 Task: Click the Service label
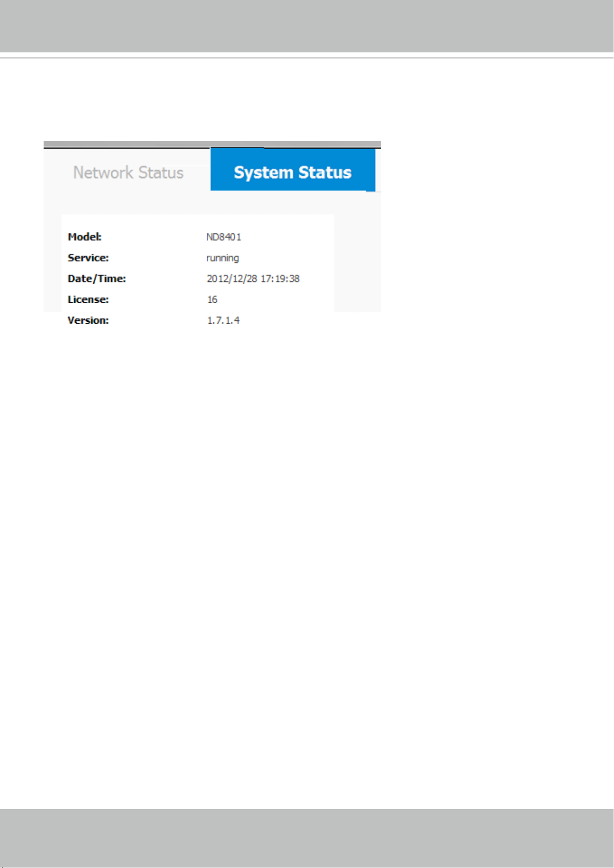coord(88,258)
